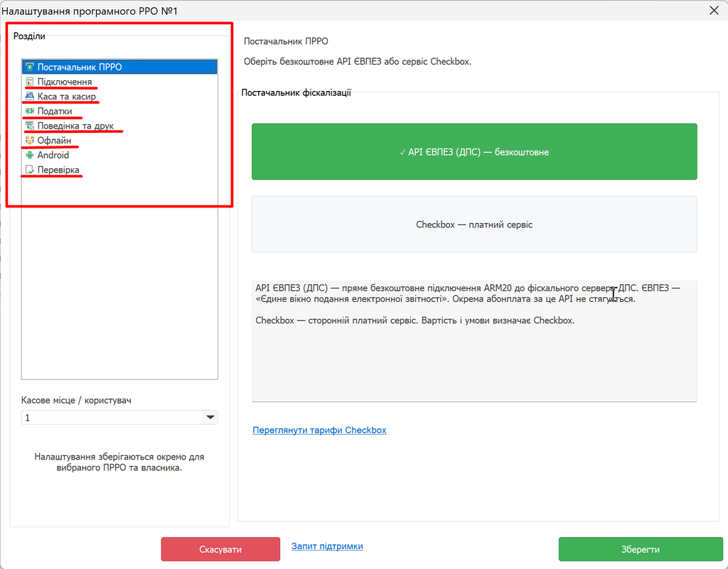Click inside the provider description text box
Screen dimensions: 728x569
click(x=474, y=341)
